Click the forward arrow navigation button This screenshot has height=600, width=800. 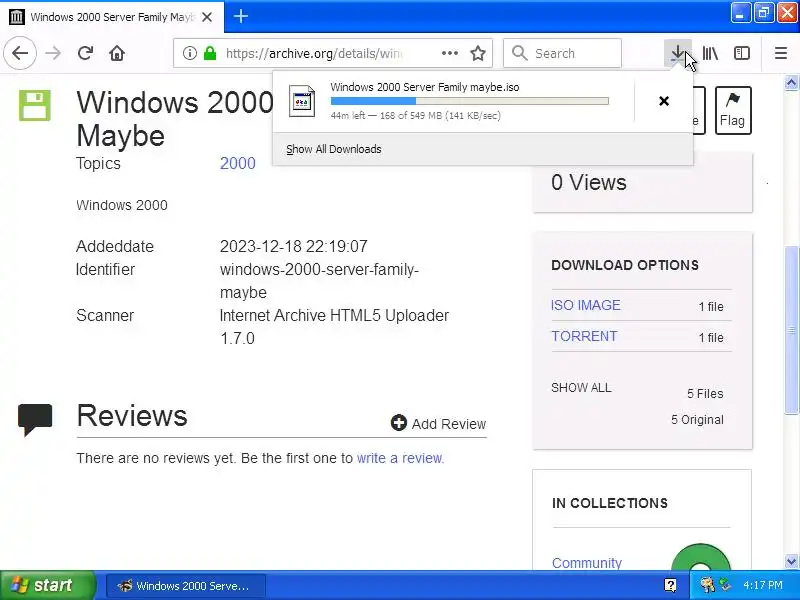[53, 53]
